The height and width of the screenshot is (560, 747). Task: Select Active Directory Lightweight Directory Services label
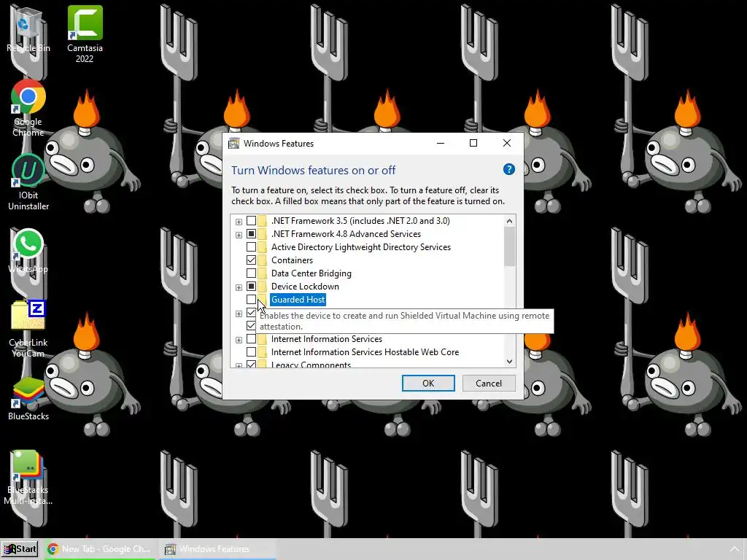(360, 247)
